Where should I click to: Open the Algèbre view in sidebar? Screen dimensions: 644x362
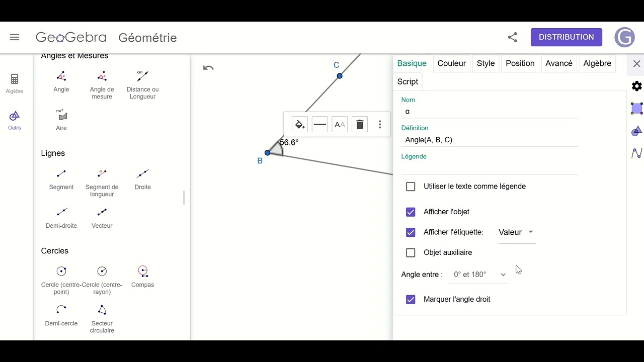pos(15,83)
